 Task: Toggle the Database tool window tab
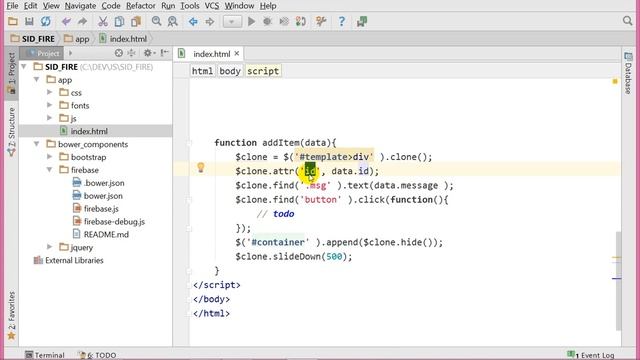tap(628, 73)
